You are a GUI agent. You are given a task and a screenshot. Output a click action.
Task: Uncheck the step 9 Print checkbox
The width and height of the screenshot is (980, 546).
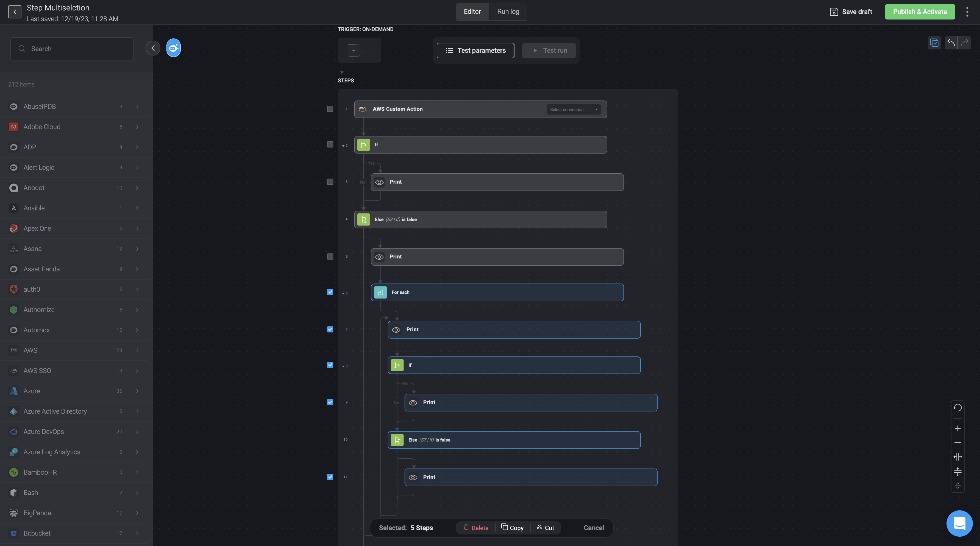tap(330, 402)
